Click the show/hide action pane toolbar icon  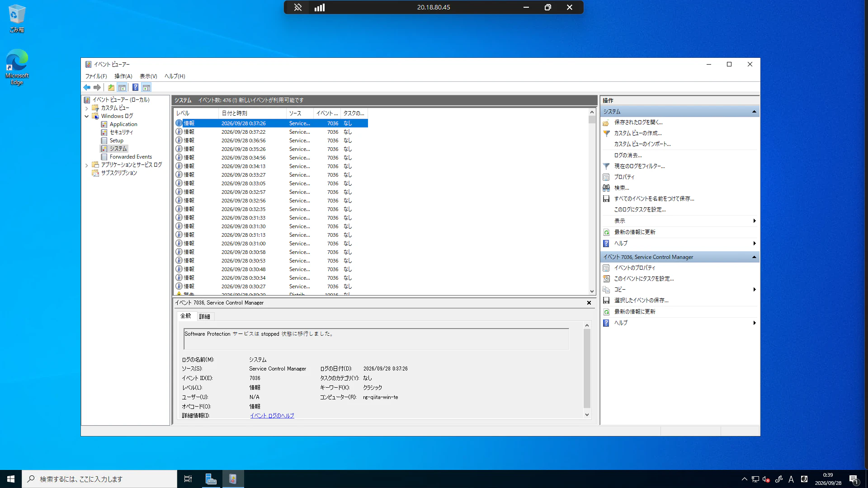pos(146,88)
